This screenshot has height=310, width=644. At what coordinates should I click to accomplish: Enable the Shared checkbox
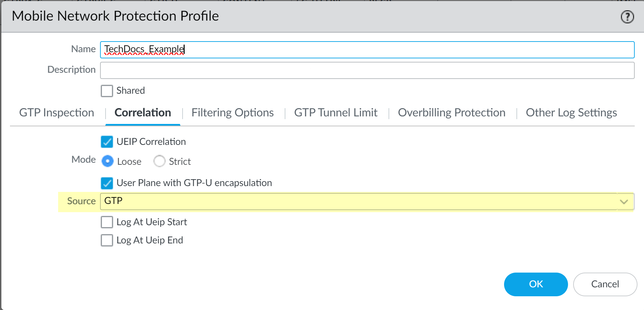click(x=107, y=91)
